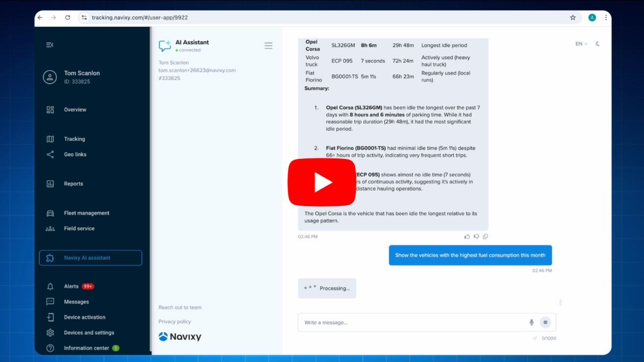Viewport: 644px width, 362px height.
Task: Click the Navixy AI assistant star icon
Action: point(50,257)
